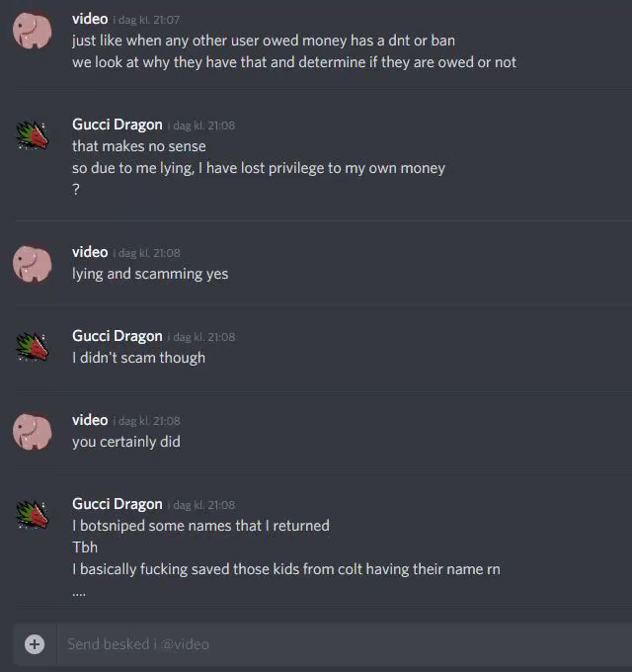Click the line 'we look at why they have that'
632x672 pixels.
[x=294, y=62]
